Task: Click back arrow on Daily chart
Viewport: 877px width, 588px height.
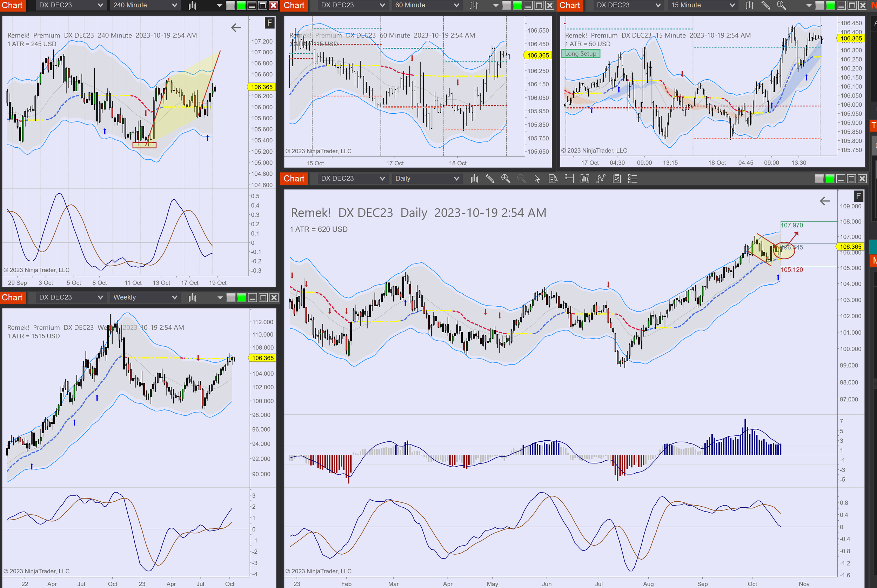Action: click(824, 201)
